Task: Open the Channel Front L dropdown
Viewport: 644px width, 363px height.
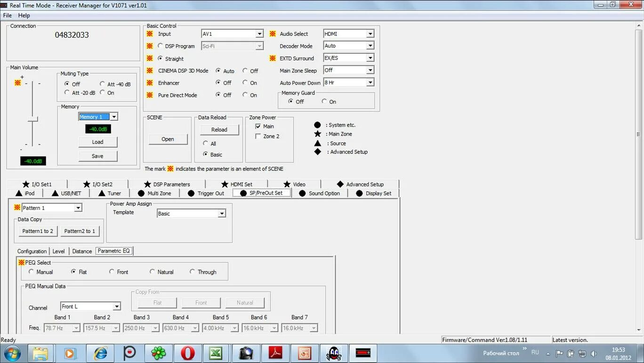Action: pyautogui.click(x=117, y=306)
